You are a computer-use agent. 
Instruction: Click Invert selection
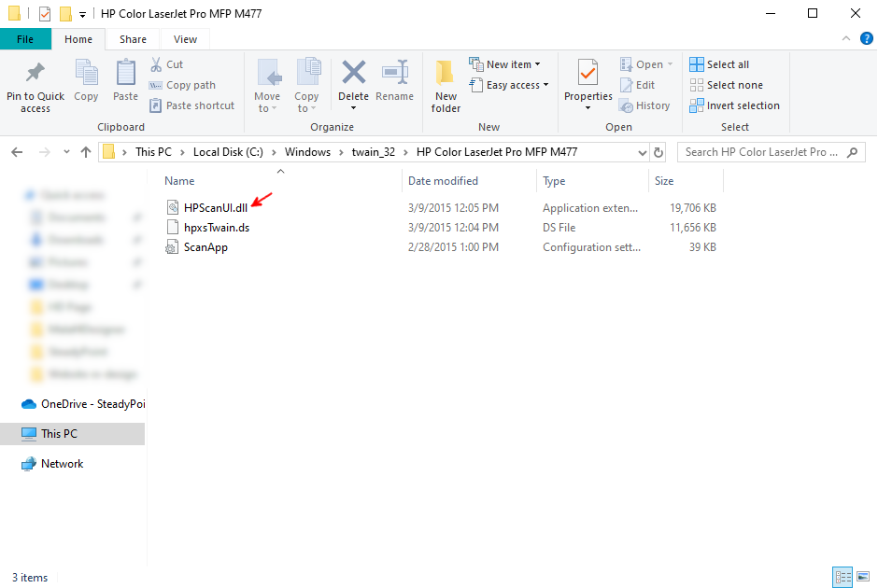(x=735, y=105)
